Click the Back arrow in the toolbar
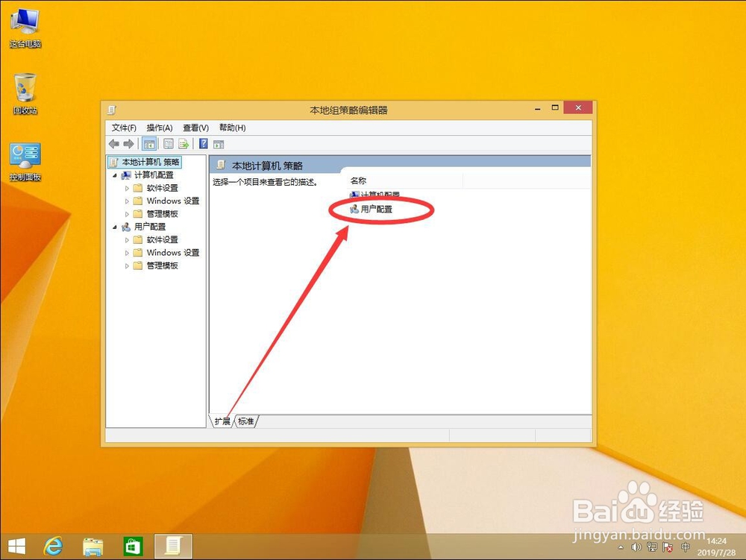The height and width of the screenshot is (560, 746). (x=114, y=144)
